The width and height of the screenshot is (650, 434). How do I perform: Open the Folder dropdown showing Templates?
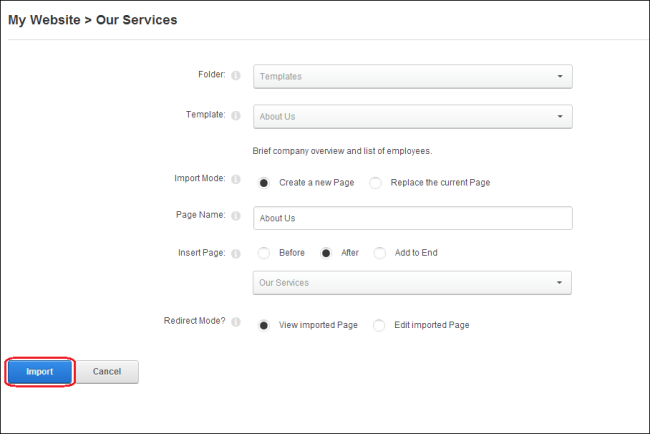[413, 76]
